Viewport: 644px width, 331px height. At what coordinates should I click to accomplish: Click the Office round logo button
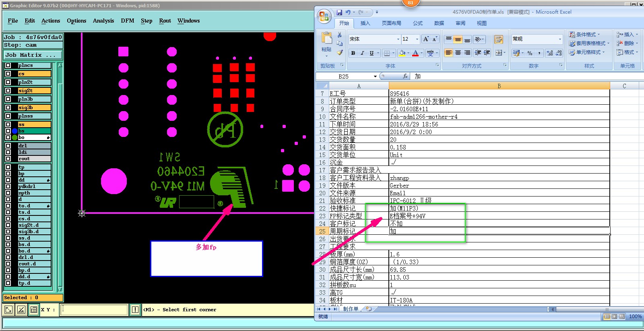[x=324, y=17]
